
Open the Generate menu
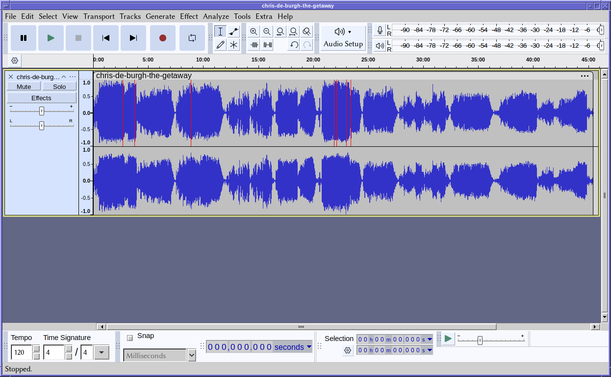160,16
